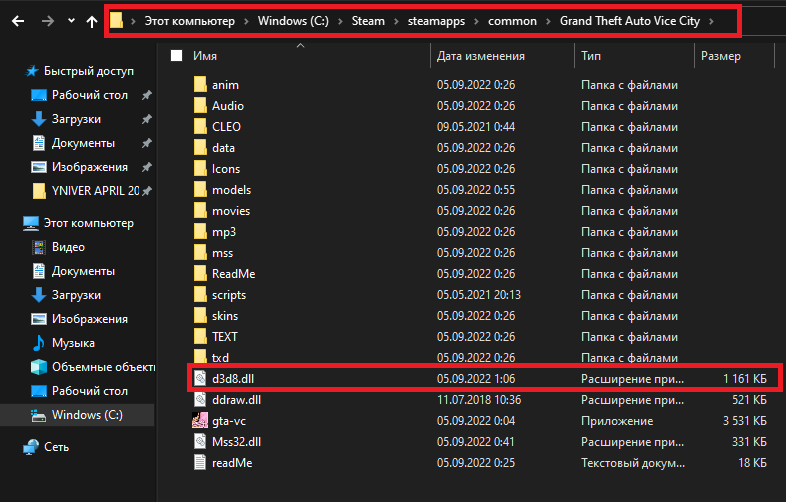
Task: Open Музыка in navigation pane
Action: (73, 344)
